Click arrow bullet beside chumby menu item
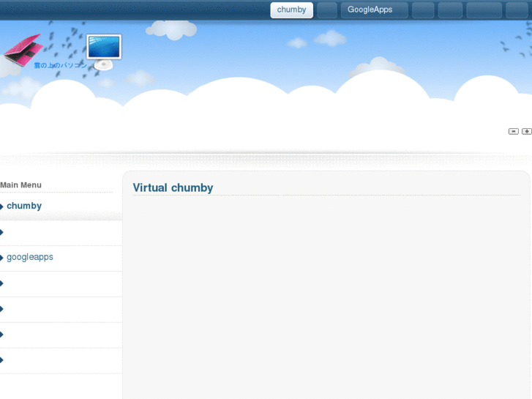The image size is (532, 399). (1, 206)
